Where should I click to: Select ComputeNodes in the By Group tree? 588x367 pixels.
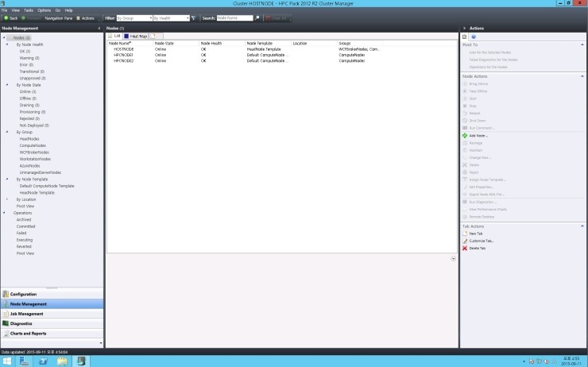pos(33,145)
